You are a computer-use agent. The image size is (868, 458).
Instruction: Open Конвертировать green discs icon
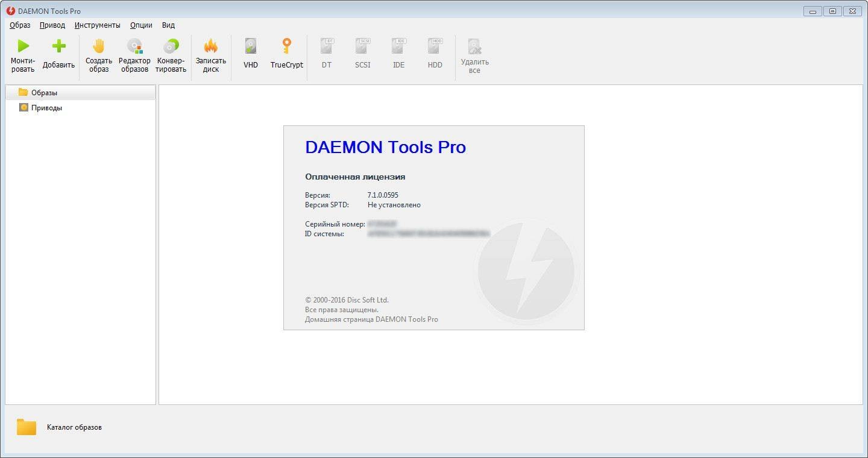[x=171, y=46]
